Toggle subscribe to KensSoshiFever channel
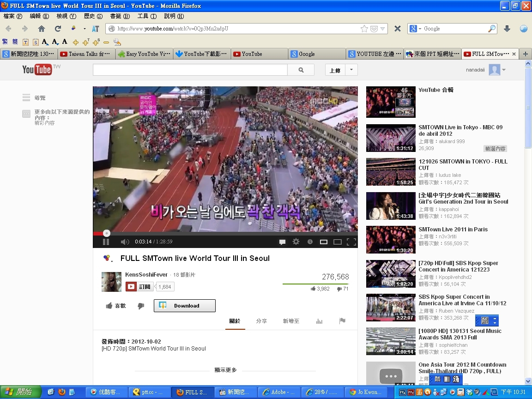Image resolution: width=532 pixels, height=399 pixels. point(139,287)
